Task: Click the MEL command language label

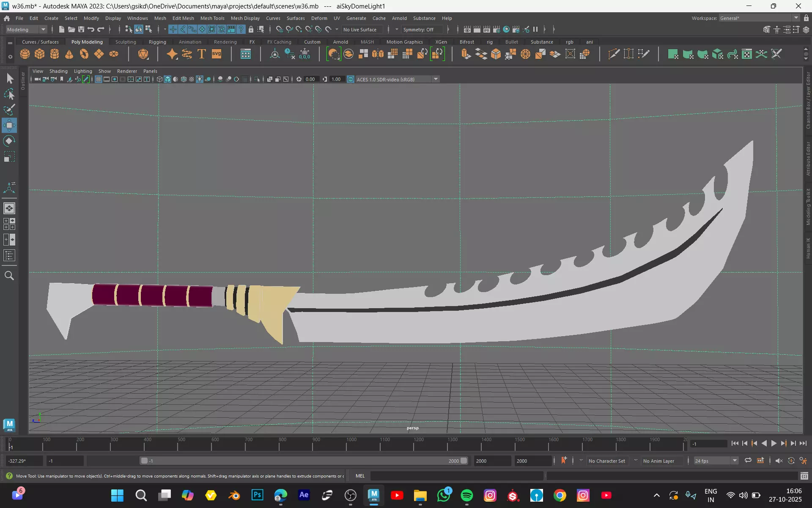Action: (x=360, y=476)
